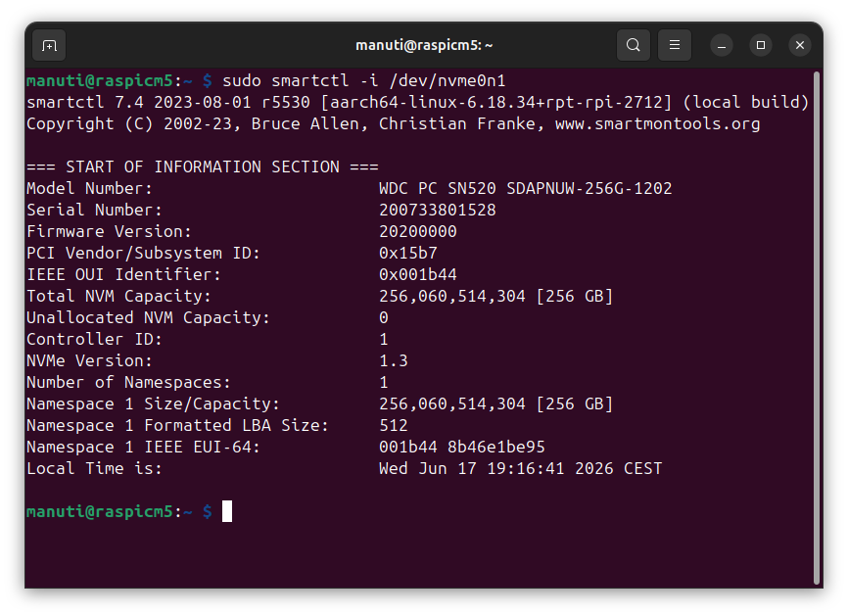Maximize the terminal window
This screenshot has width=848, height=616.
click(761, 45)
